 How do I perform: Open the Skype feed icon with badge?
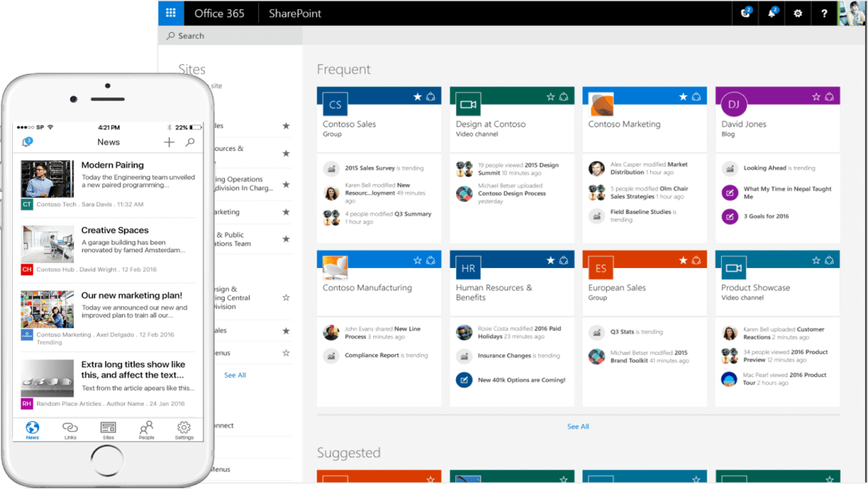[745, 13]
